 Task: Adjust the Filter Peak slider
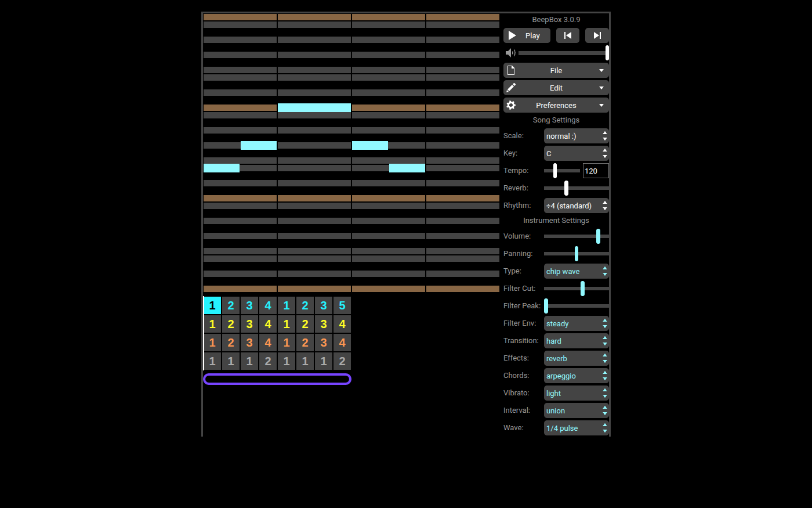click(x=577, y=306)
